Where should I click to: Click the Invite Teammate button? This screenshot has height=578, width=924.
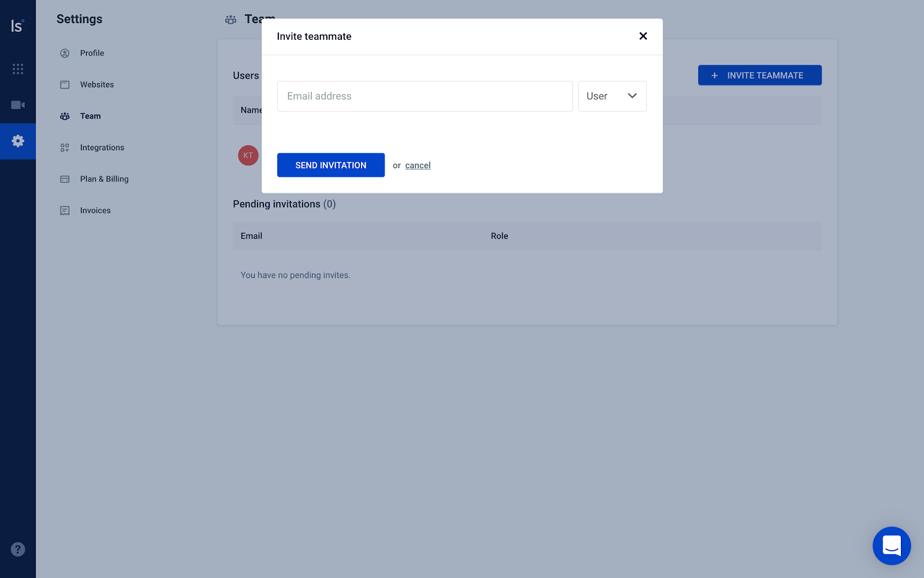759,75
